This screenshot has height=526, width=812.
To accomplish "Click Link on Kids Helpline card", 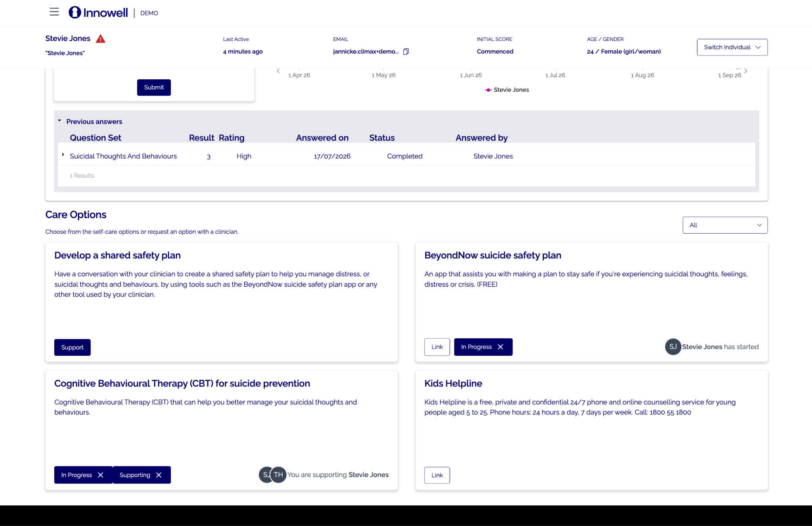I will click(x=437, y=475).
